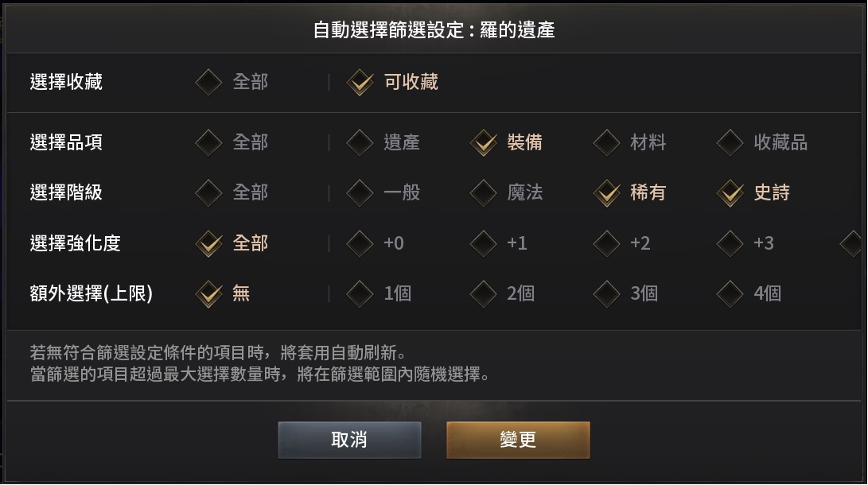Viewport: 868px width, 485px height.
Task: Select the +3 enhancement level
Action: pyautogui.click(x=730, y=243)
